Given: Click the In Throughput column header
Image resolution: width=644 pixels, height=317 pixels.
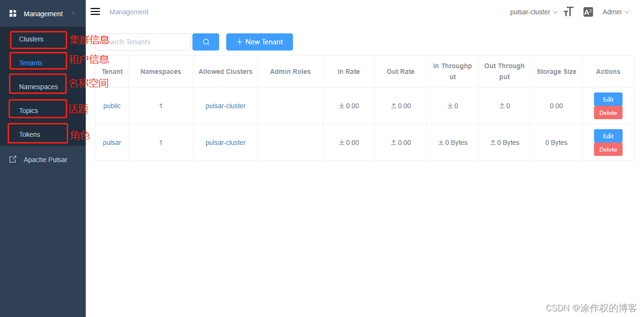Looking at the screenshot, I should tap(453, 72).
